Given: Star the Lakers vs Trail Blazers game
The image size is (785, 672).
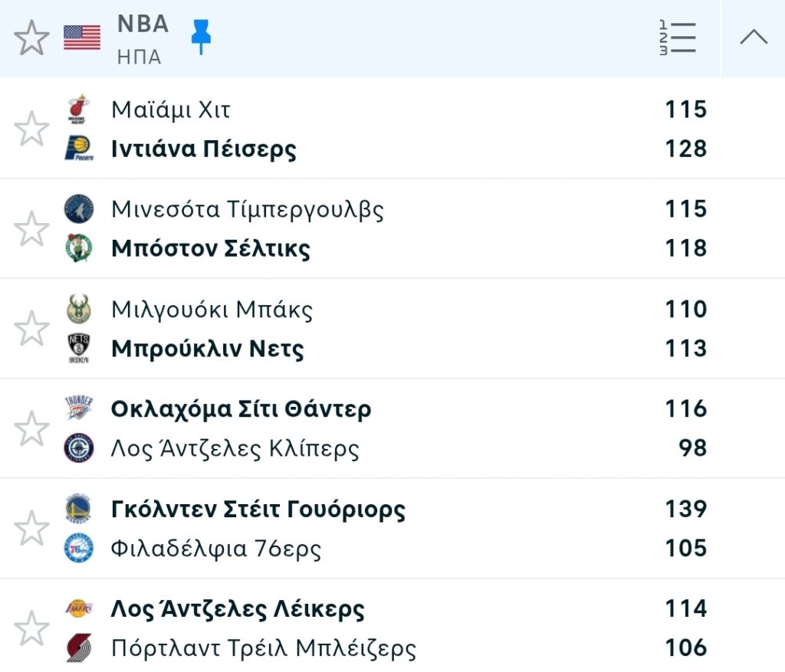Looking at the screenshot, I should pos(31,628).
